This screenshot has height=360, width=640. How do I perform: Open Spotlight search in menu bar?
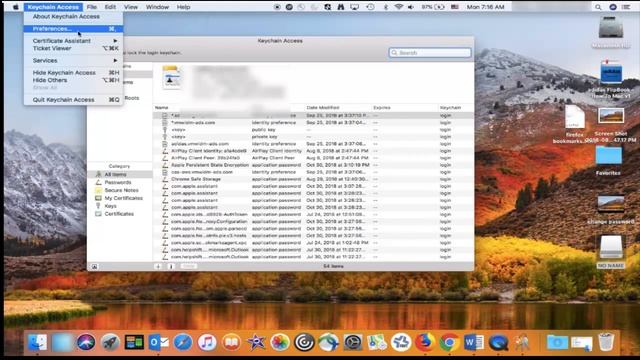(598, 7)
